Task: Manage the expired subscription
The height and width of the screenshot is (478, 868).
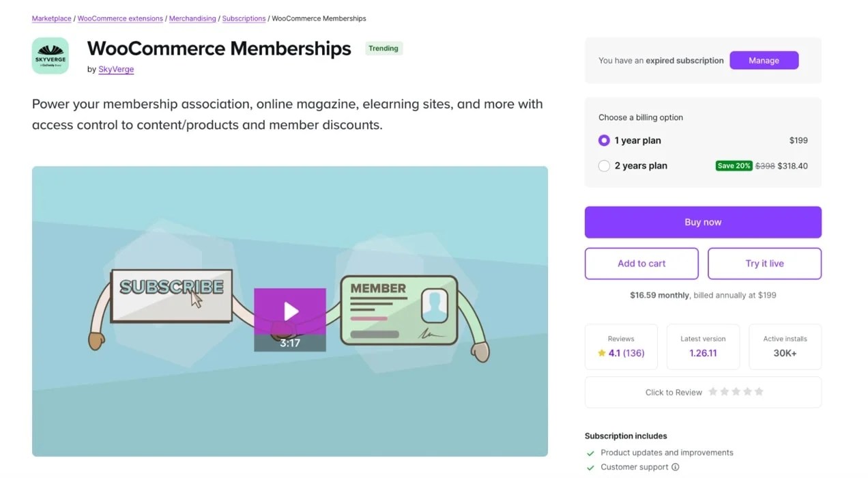Action: coord(764,61)
